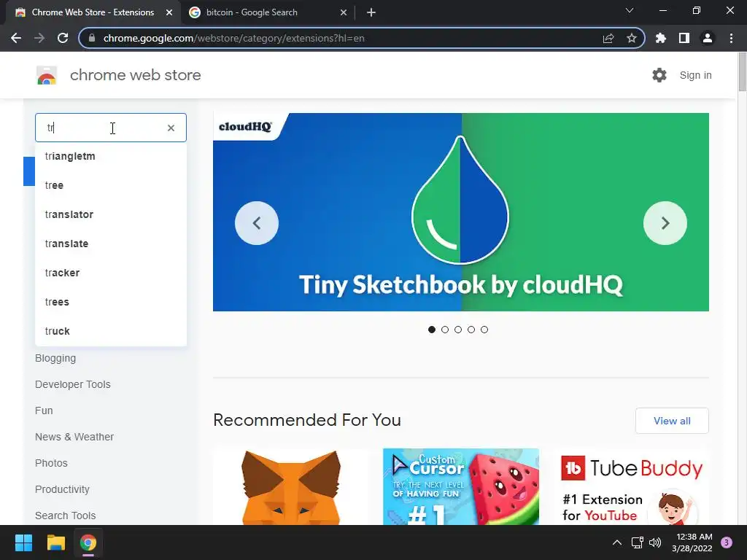Select fifth carousel indicator dot

[484, 330]
